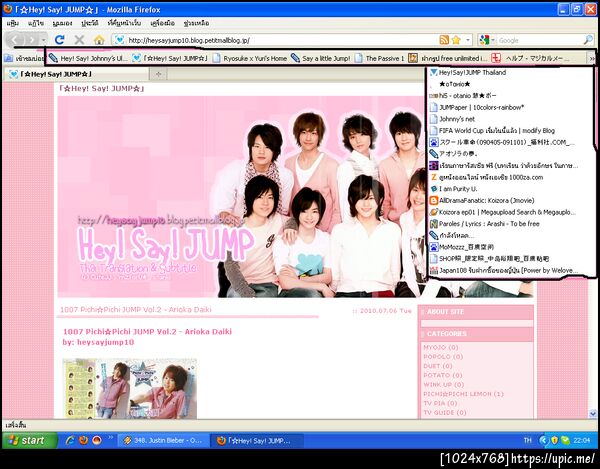This screenshot has height=469, width=600.
Task: Click the URL address field
Action: [282, 40]
